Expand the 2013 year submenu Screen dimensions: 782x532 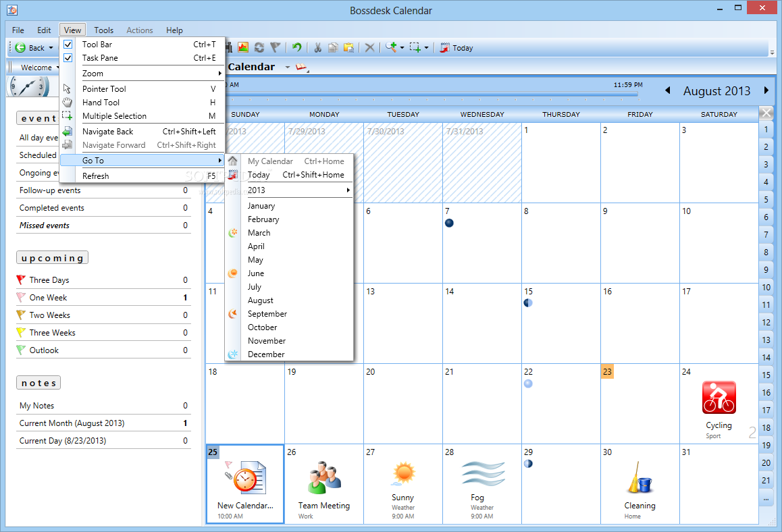pos(289,190)
